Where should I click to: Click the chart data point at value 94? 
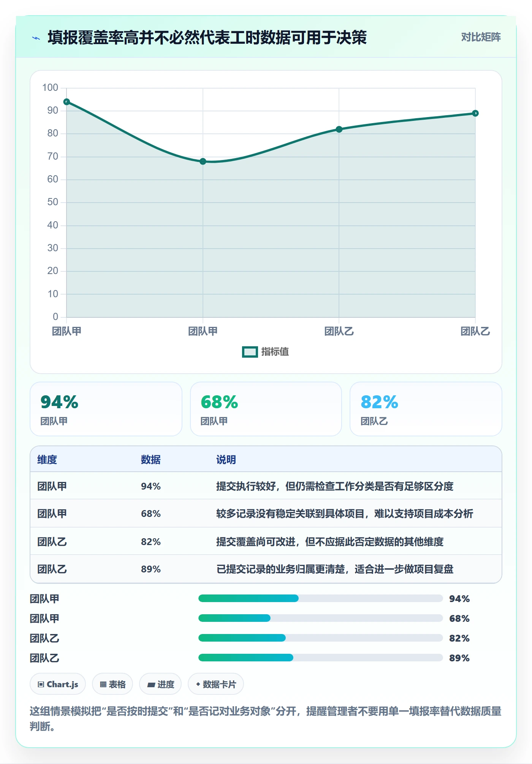tap(66, 102)
